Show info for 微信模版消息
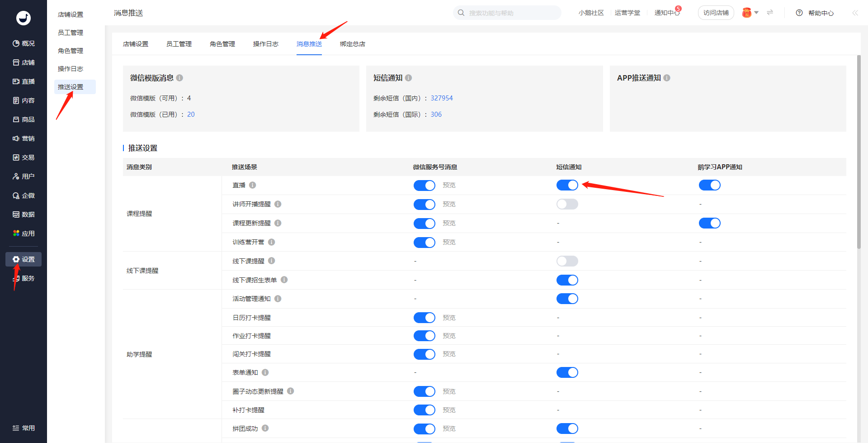 pyautogui.click(x=179, y=78)
